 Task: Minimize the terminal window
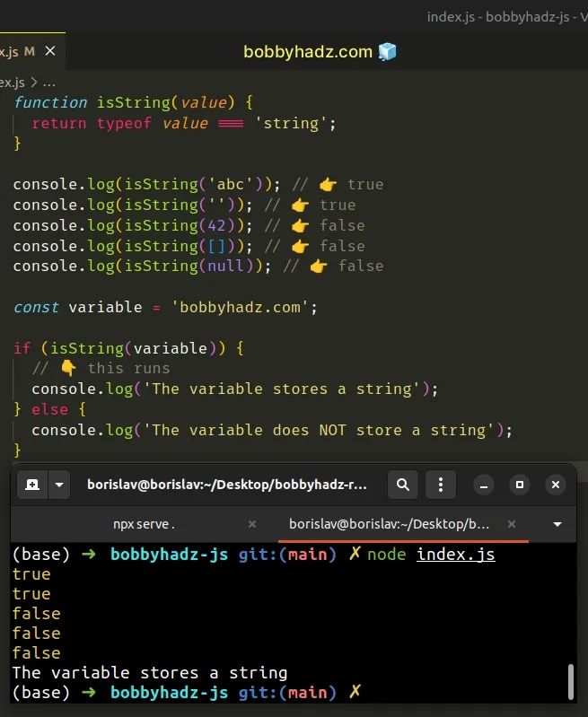(484, 485)
